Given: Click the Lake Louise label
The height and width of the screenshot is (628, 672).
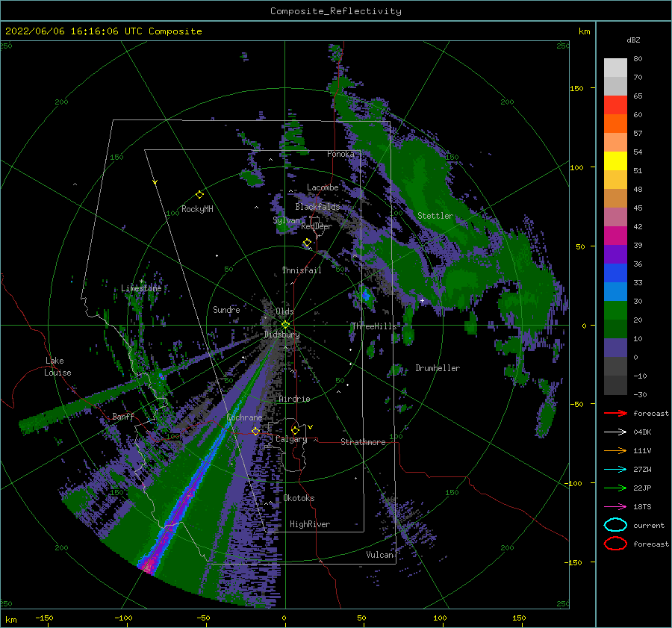Looking at the screenshot, I should pos(58,367).
